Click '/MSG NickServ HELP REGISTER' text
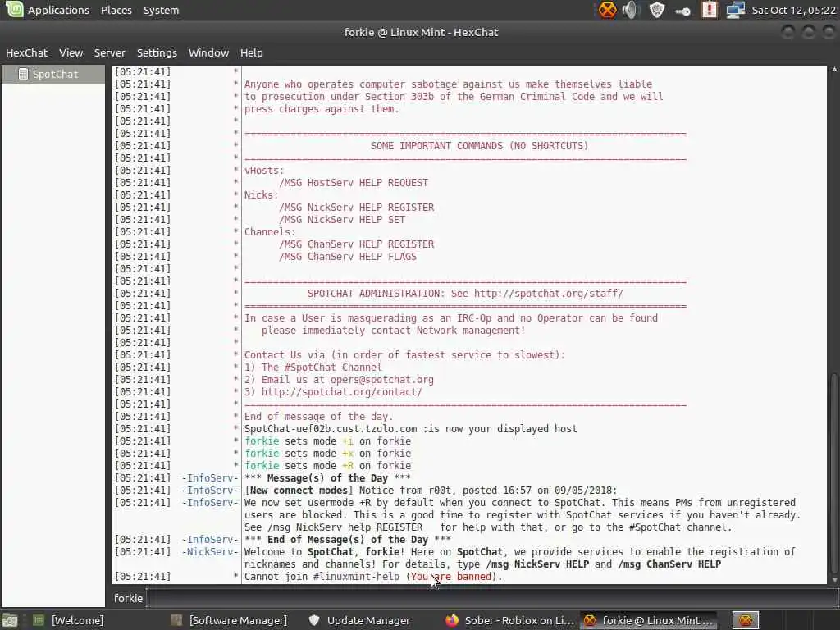The width and height of the screenshot is (840, 630). pos(356,208)
